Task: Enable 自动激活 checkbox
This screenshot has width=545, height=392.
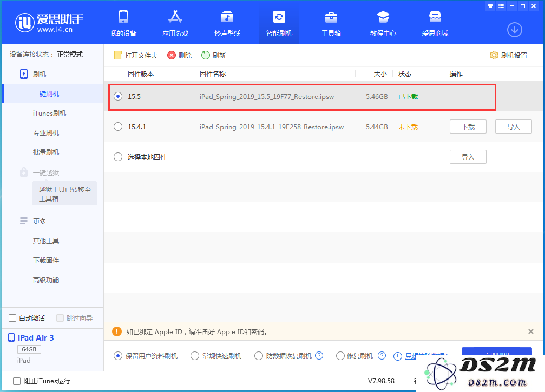Action: click(x=12, y=318)
